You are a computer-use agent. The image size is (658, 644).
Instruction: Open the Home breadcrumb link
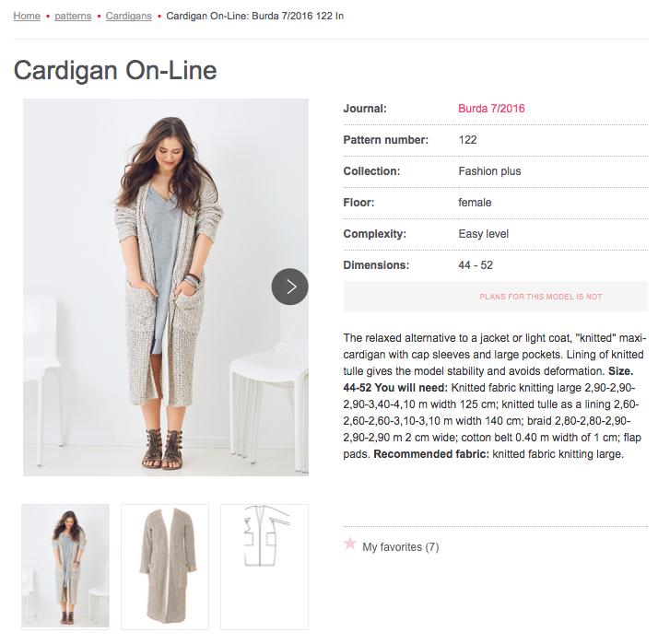point(27,16)
